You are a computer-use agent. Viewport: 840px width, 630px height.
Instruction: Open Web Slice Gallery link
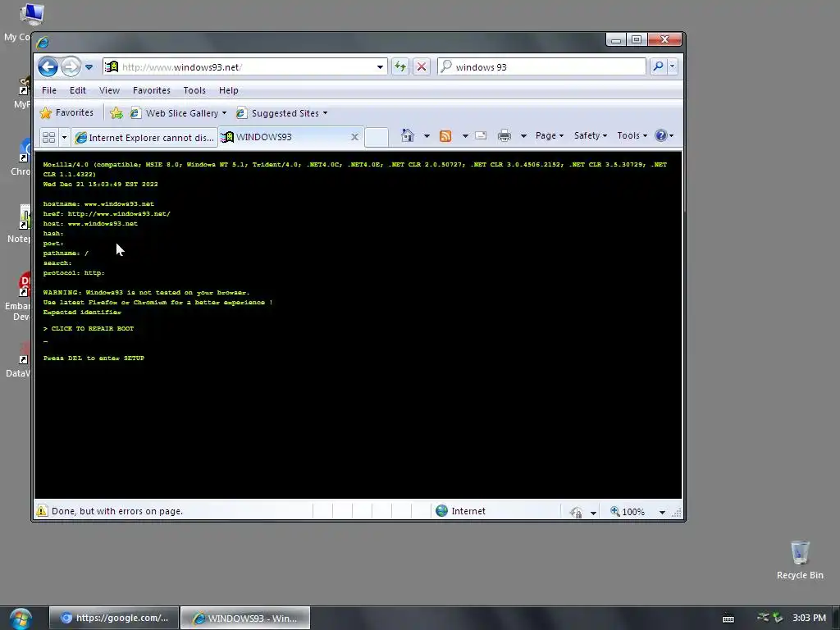[178, 113]
